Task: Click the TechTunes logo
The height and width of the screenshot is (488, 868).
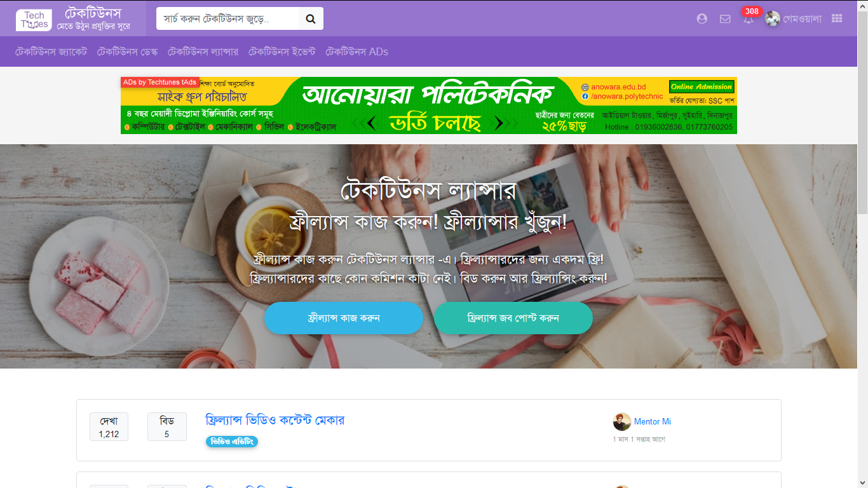Action: (34, 20)
